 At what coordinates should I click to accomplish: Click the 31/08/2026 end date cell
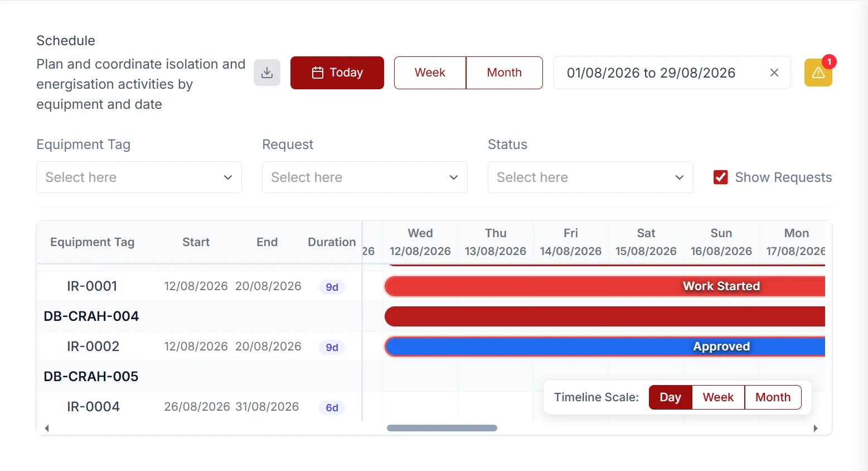(x=267, y=407)
